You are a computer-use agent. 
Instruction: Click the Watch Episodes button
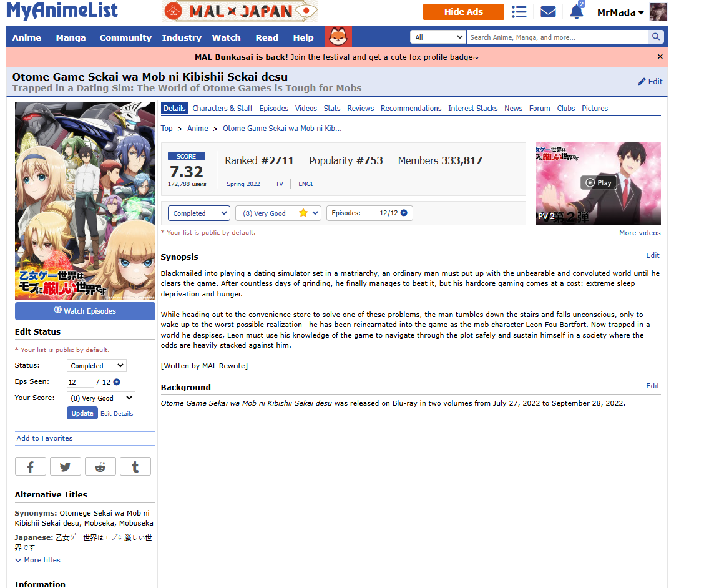pyautogui.click(x=85, y=311)
